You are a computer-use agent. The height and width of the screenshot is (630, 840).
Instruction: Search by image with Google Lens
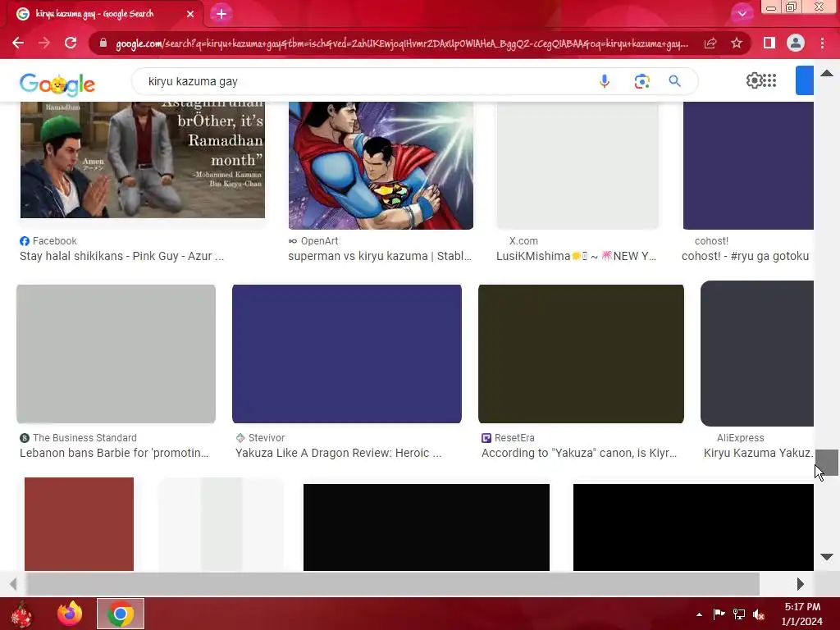click(x=641, y=81)
